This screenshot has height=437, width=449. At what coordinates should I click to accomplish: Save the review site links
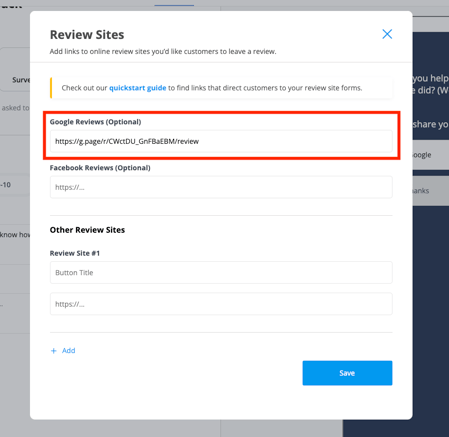tap(347, 373)
